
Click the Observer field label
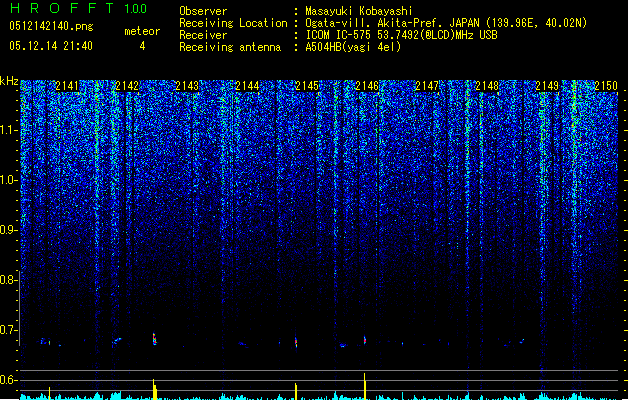pyautogui.click(x=203, y=11)
